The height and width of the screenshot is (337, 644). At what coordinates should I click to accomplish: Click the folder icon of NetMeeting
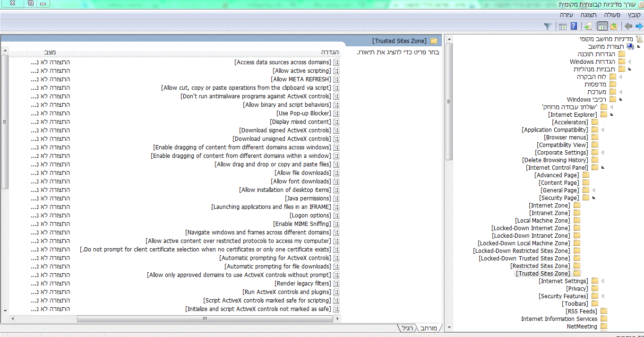[604, 327]
